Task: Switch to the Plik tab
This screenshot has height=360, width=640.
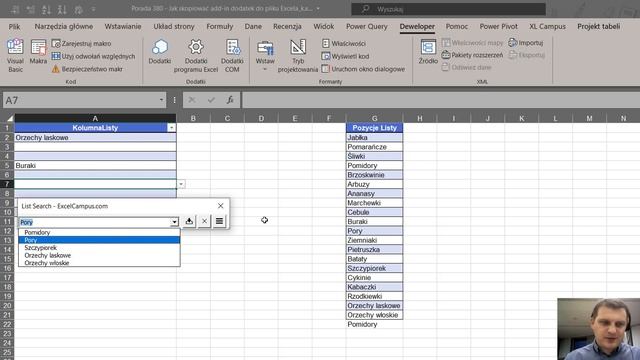Action: click(x=14, y=26)
